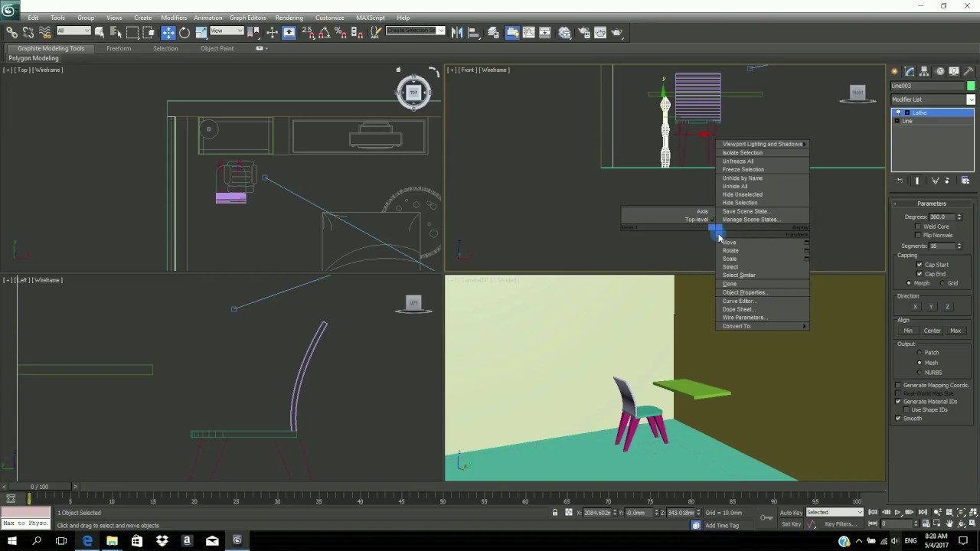Open the Convert To submenu
Image resolution: width=980 pixels, height=551 pixels.
pos(763,326)
